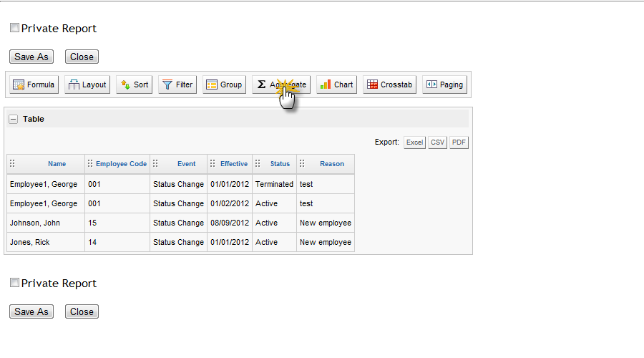Open the Aggregate tool
This screenshot has height=358, width=644.
click(281, 84)
